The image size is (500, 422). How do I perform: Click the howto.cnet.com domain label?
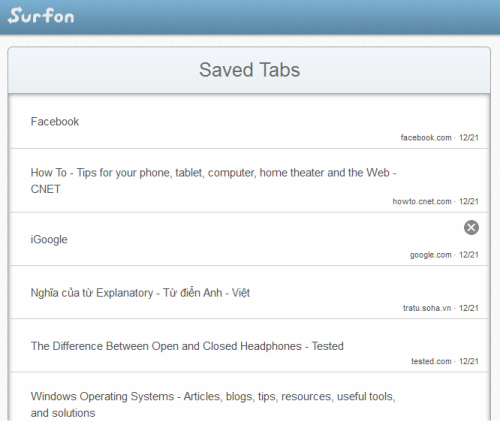tap(422, 201)
